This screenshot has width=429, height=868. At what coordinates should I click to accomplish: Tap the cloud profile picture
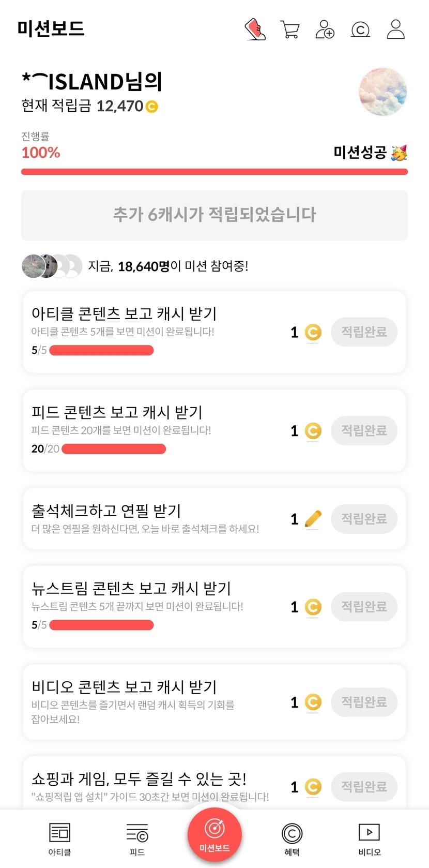382,92
